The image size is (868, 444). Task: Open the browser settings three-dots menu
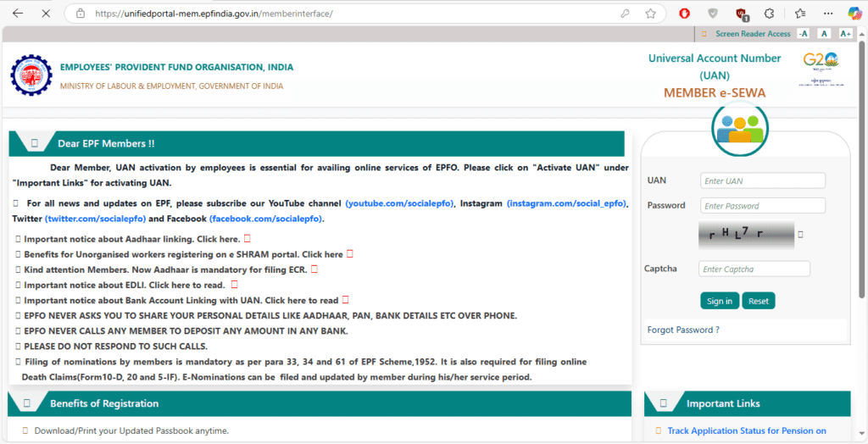pos(828,14)
